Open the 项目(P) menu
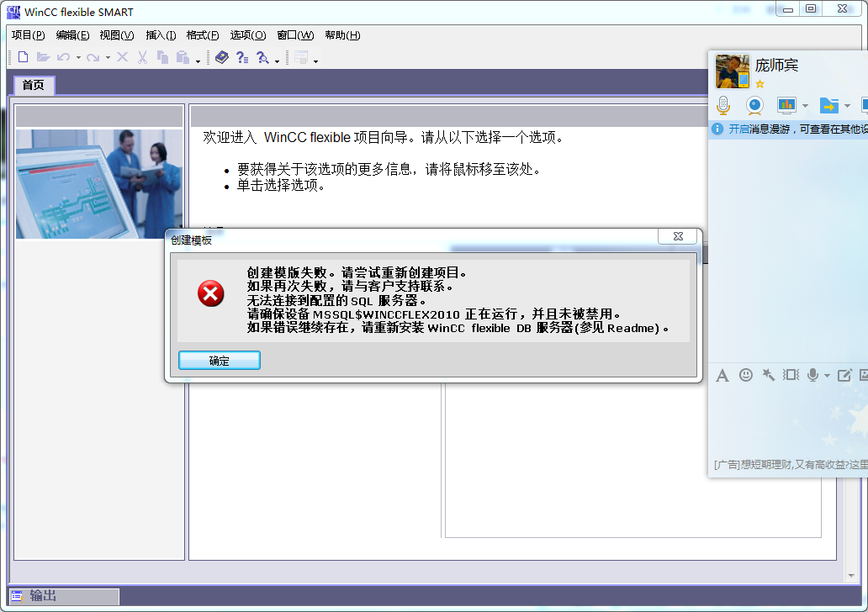The width and height of the screenshot is (868, 612). coord(29,35)
